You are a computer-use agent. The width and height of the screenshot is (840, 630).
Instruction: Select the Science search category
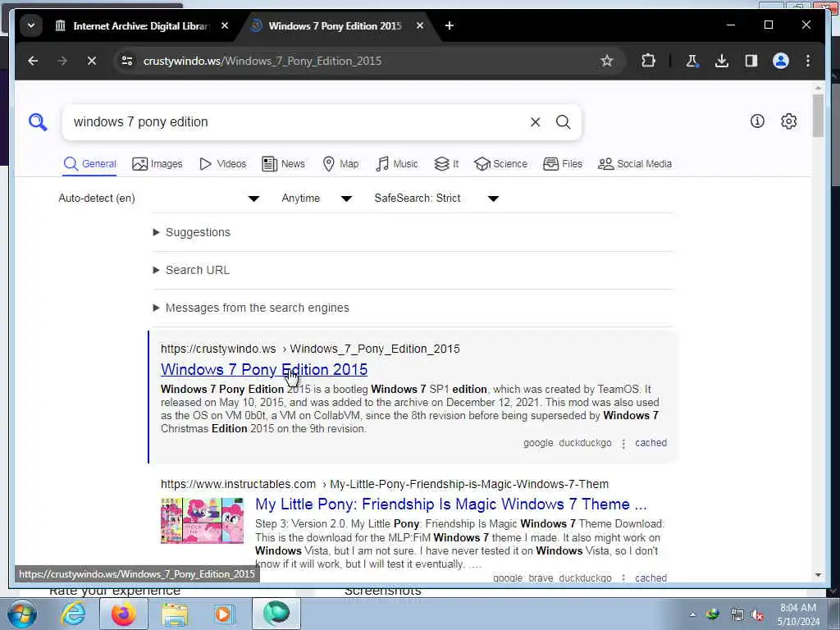pyautogui.click(x=501, y=164)
